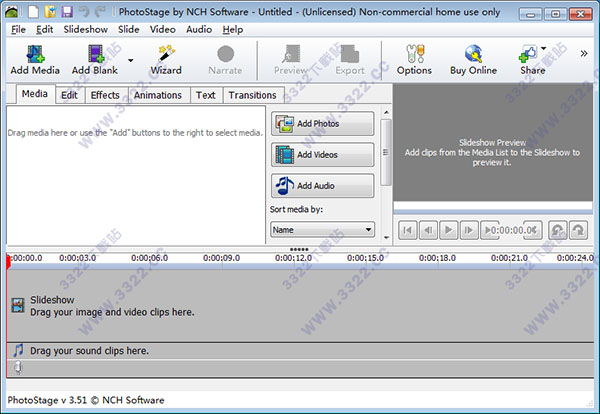Click the music note sound track icon

(x=18, y=350)
